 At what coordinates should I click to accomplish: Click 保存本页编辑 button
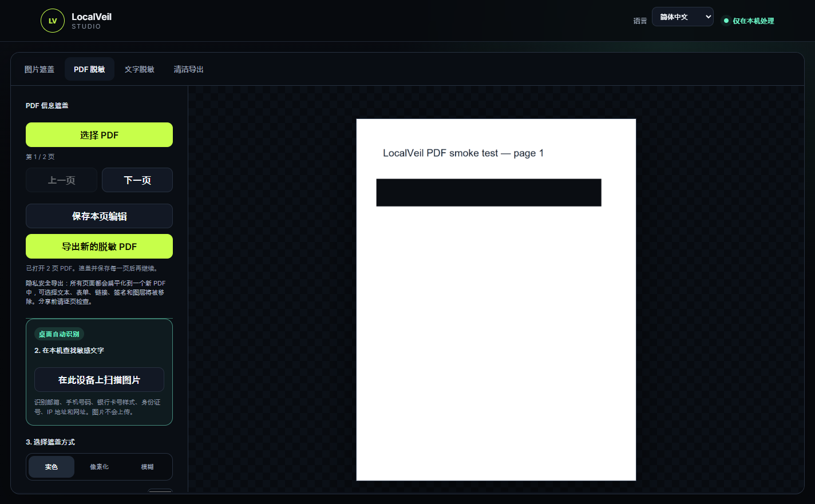tap(99, 216)
